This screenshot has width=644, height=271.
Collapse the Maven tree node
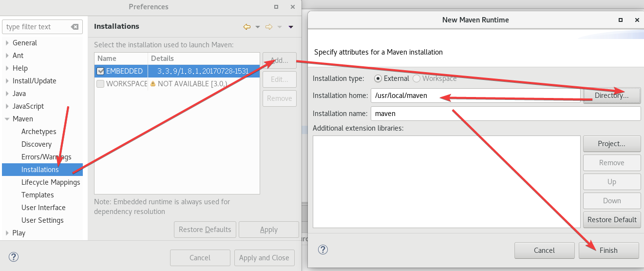tap(7, 119)
